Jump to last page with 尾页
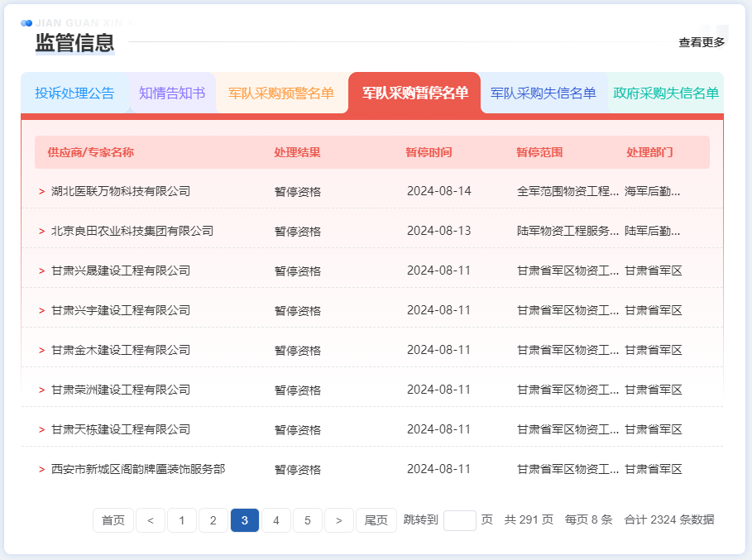This screenshot has height=560, width=752. tap(376, 520)
